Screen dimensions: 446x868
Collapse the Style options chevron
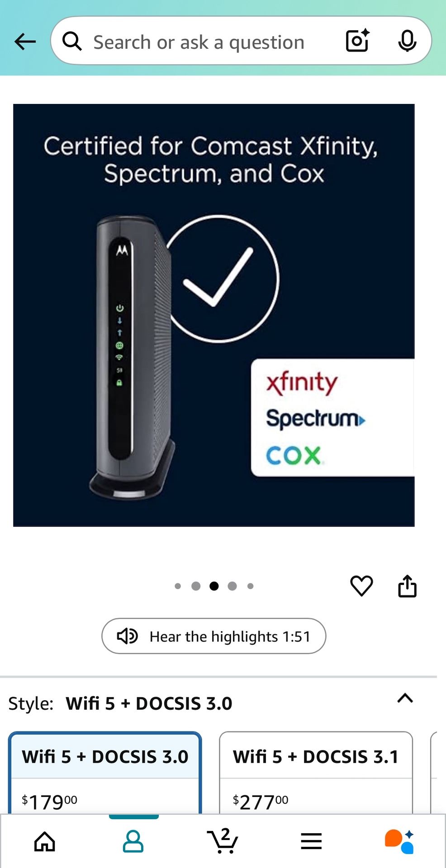click(405, 698)
